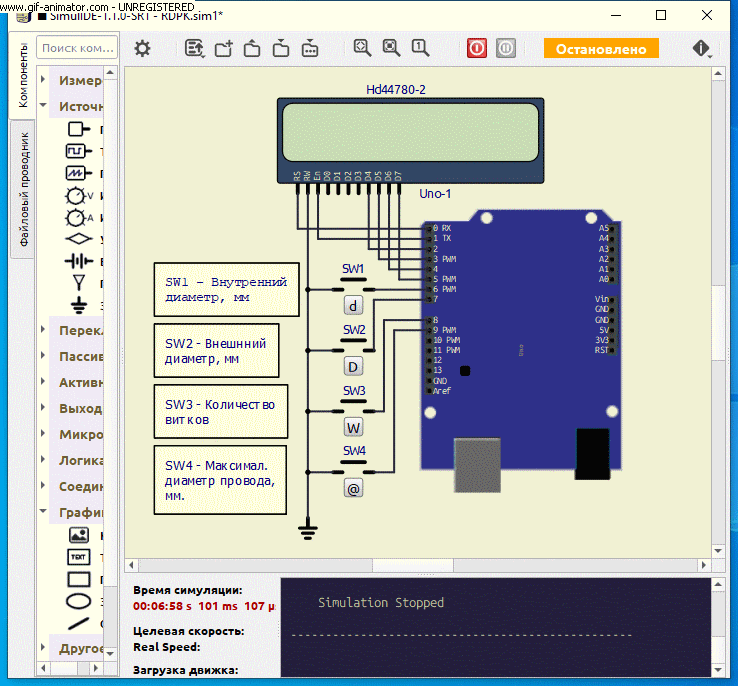Click the save circuit arrow-down icon

click(281, 48)
